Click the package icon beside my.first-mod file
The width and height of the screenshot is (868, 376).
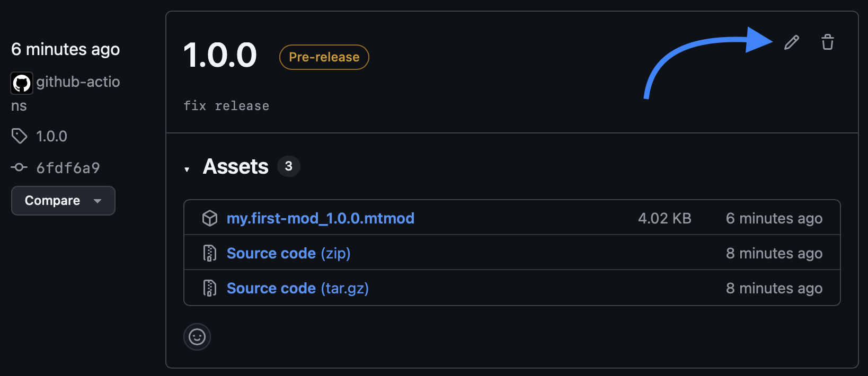[210, 218]
